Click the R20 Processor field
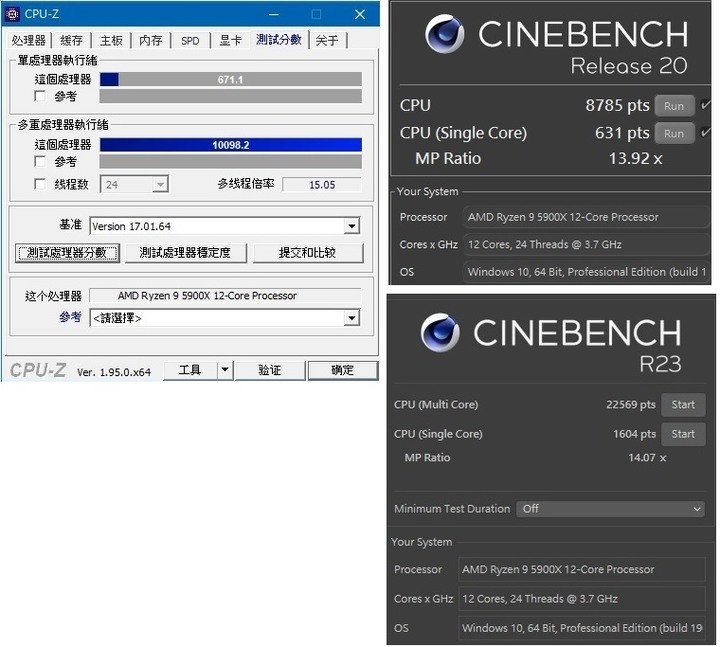Viewport: 720px width, 647px height. tap(586, 217)
